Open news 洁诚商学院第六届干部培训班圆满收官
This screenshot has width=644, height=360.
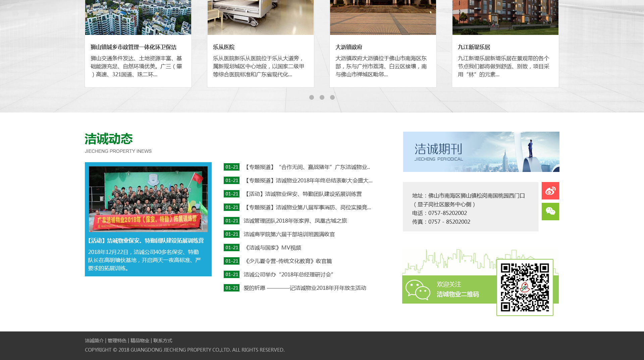(289, 234)
